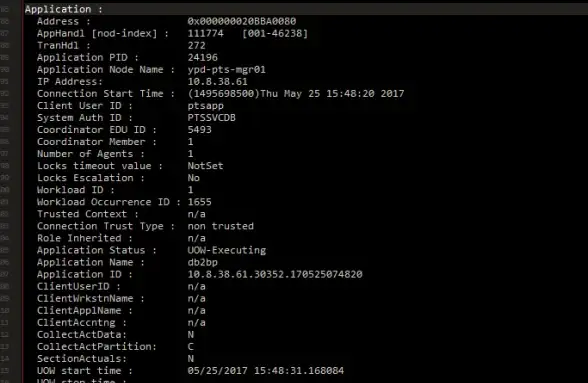Viewport: 588px width, 383px height.
Task: Click Application Name value db2bp
Action: click(x=202, y=262)
